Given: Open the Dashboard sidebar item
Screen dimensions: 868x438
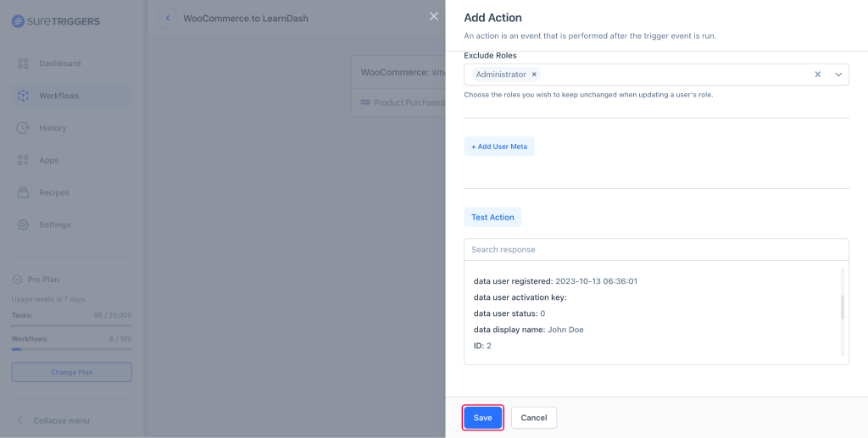Looking at the screenshot, I should (x=59, y=64).
